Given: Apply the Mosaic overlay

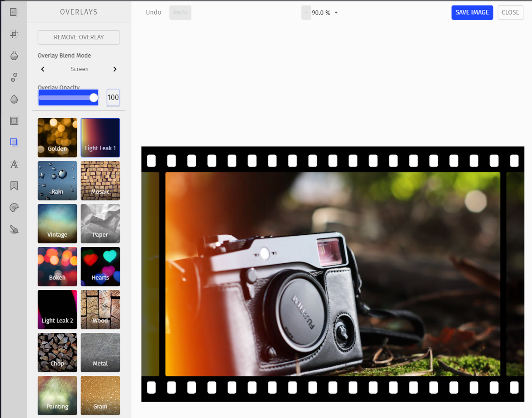Looking at the screenshot, I should tap(100, 181).
